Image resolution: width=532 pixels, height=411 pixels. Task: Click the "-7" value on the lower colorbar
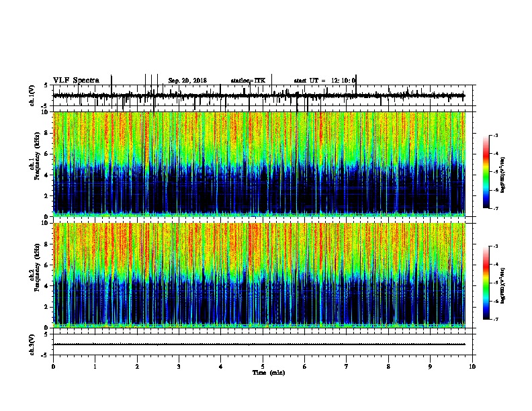(x=495, y=319)
